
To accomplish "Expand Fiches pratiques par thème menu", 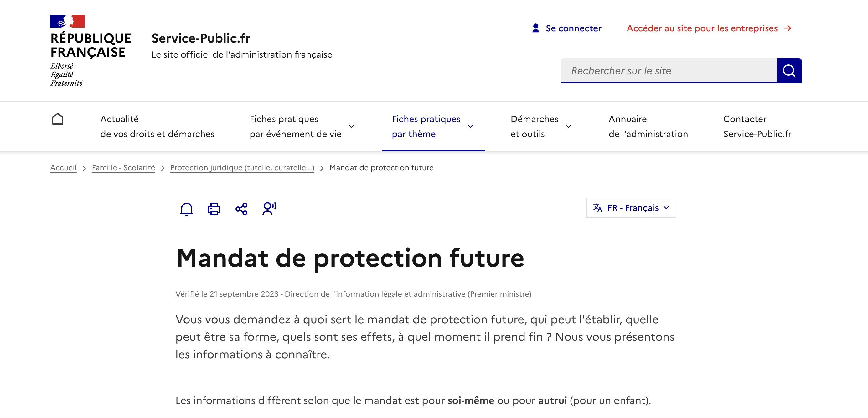I will tap(433, 126).
